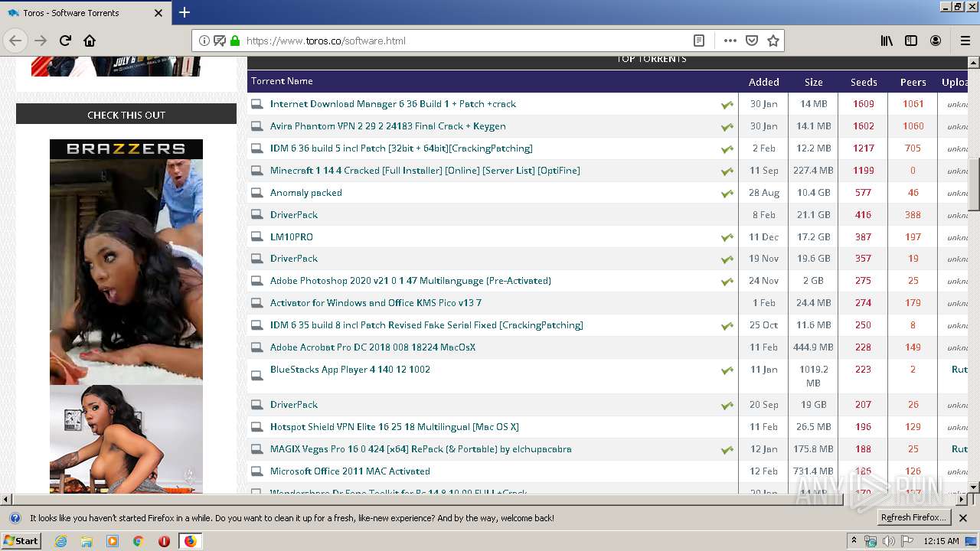Open Adobe Acrobat Pro DC link
Image resolution: width=980 pixels, height=551 pixels.
point(373,347)
